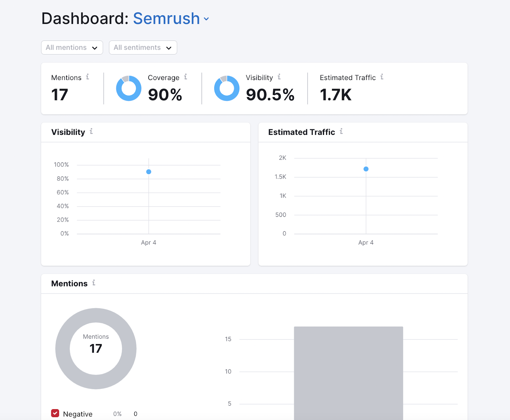Uncheck the Negative sentiment checkbox

click(55, 413)
